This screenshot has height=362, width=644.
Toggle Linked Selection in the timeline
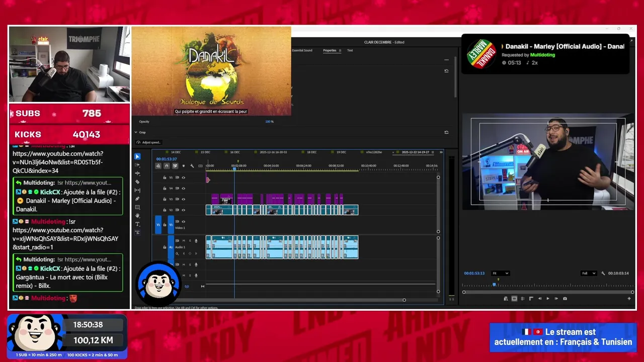[175, 166]
